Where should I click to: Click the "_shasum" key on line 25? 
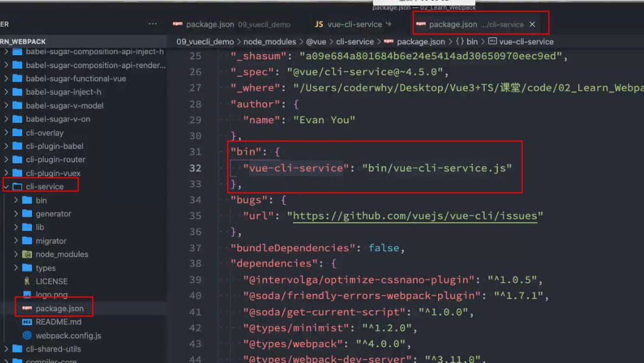[x=258, y=56]
